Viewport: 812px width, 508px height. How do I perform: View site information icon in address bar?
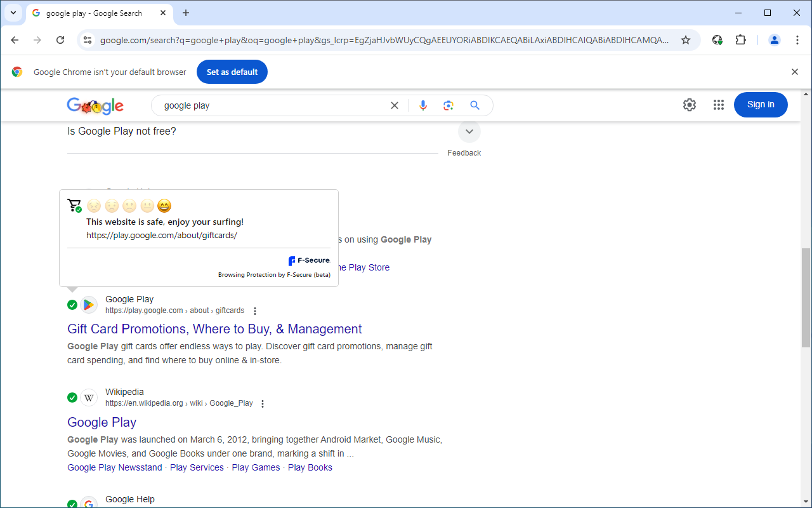pyautogui.click(x=88, y=40)
